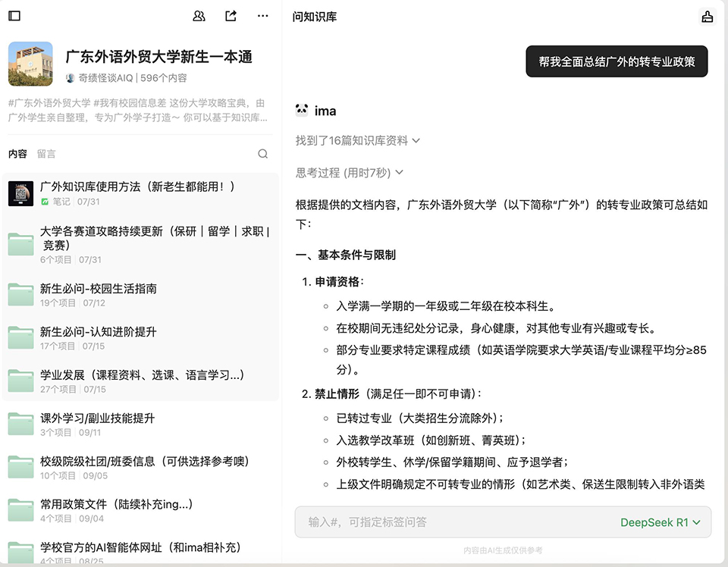The height and width of the screenshot is (567, 728).
Task: Click the members icon in header
Action: tap(199, 16)
